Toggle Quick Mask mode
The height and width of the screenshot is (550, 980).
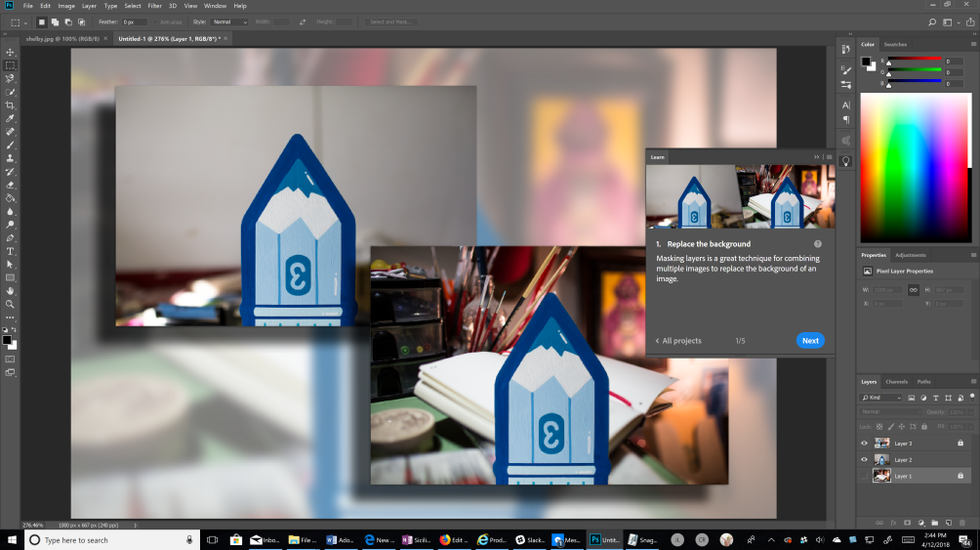click(x=10, y=359)
